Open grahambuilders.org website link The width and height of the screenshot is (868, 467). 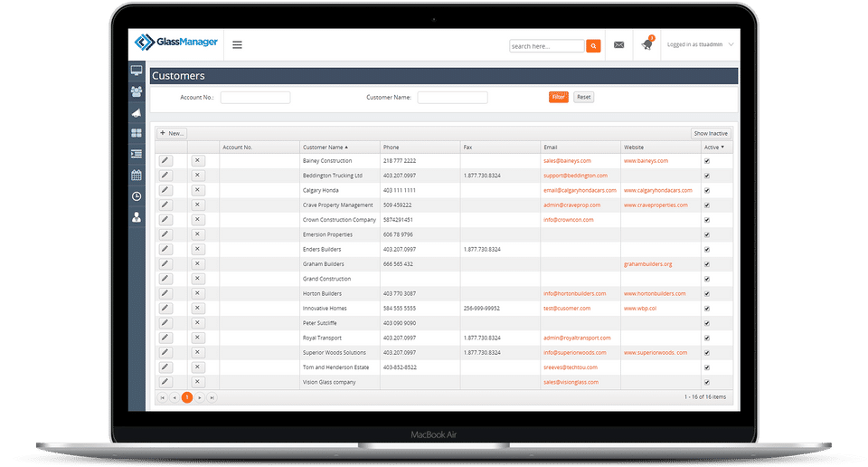(x=647, y=263)
